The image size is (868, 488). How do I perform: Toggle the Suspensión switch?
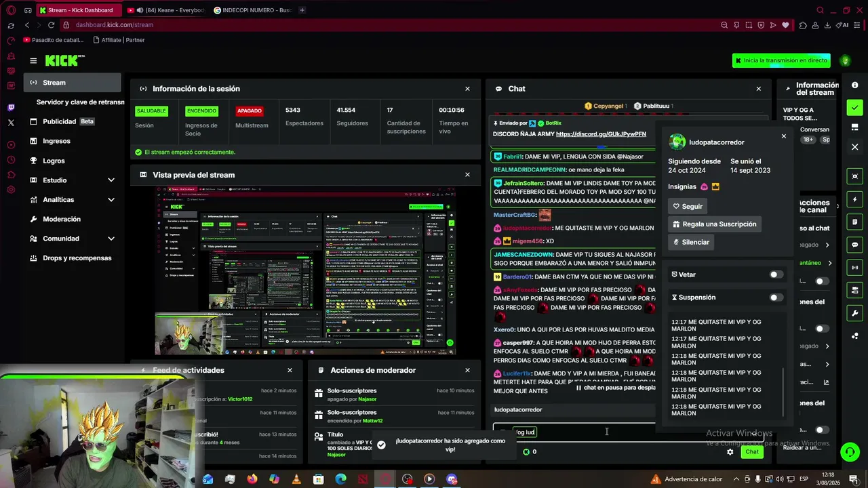pyautogui.click(x=776, y=298)
